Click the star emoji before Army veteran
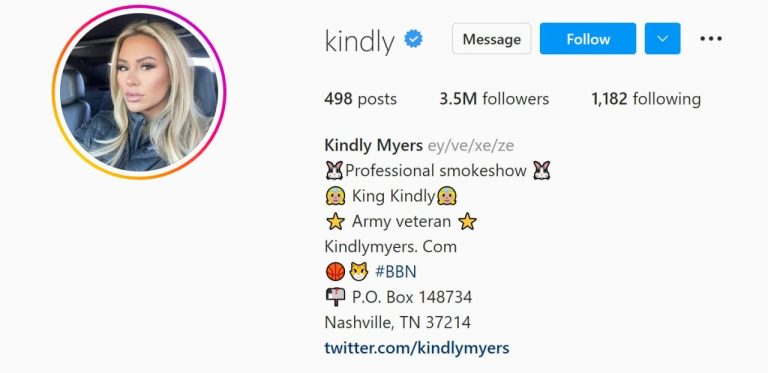768x373 pixels. [x=335, y=222]
